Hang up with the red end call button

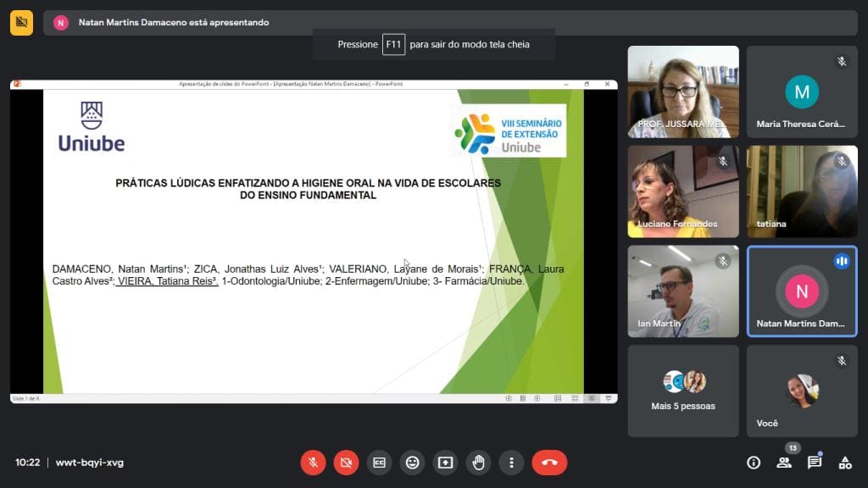click(x=549, y=463)
